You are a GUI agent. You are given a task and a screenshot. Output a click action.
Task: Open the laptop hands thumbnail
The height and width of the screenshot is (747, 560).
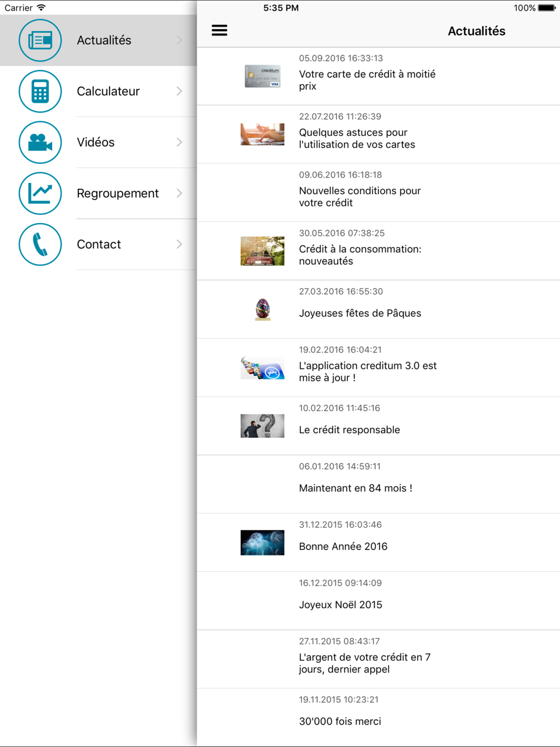263,134
